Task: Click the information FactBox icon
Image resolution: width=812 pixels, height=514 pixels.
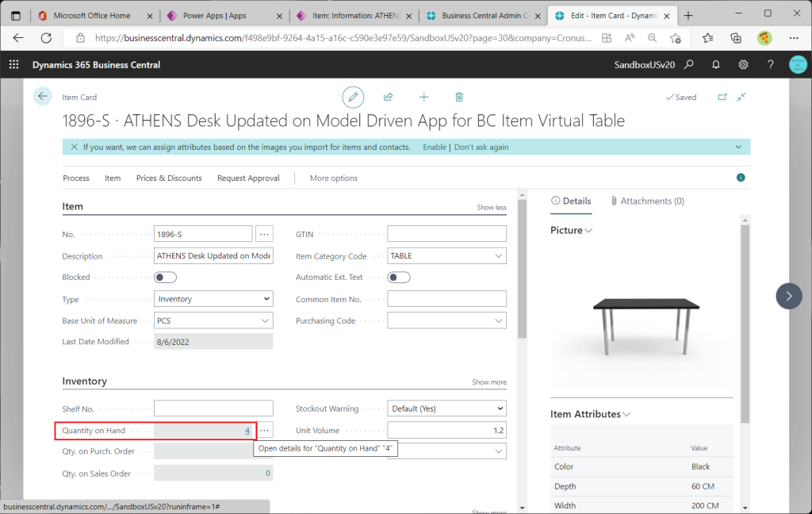Action: [x=741, y=178]
